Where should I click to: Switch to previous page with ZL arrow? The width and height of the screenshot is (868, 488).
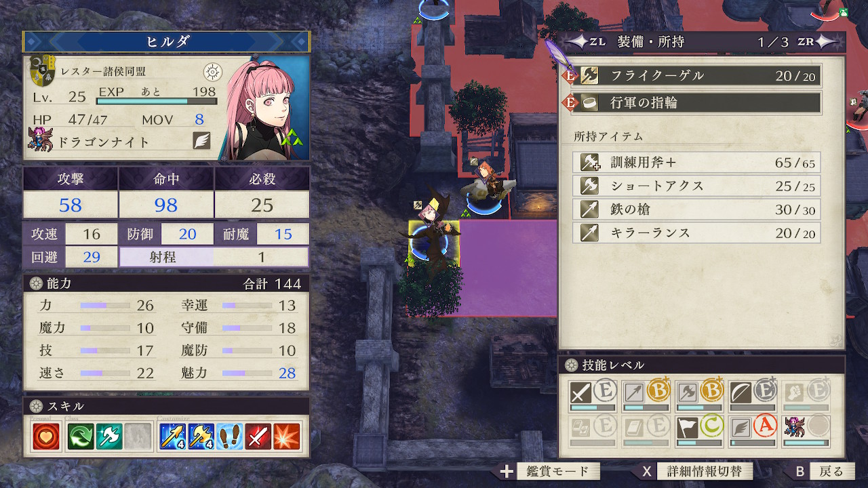[587, 41]
